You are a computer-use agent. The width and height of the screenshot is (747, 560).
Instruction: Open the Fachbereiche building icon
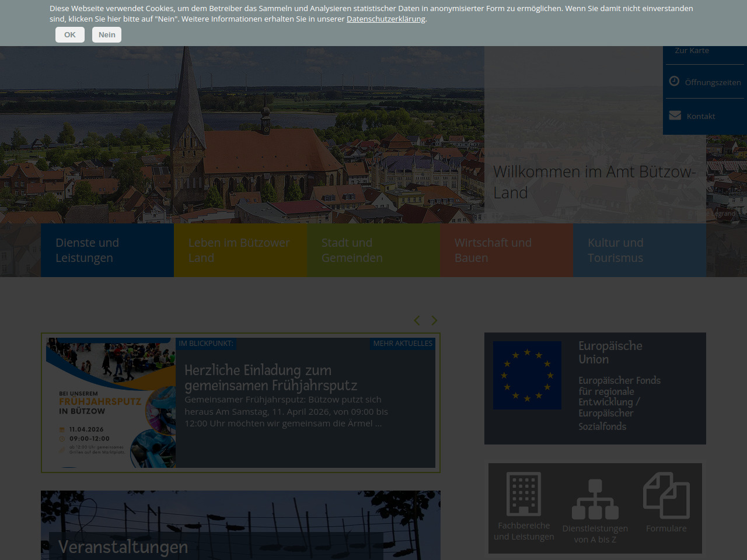(523, 494)
